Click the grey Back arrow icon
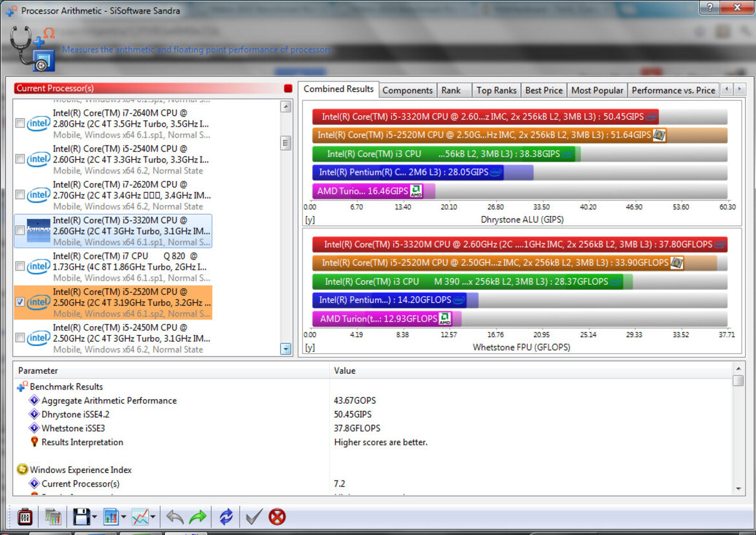The height and width of the screenshot is (535, 756). tap(175, 517)
